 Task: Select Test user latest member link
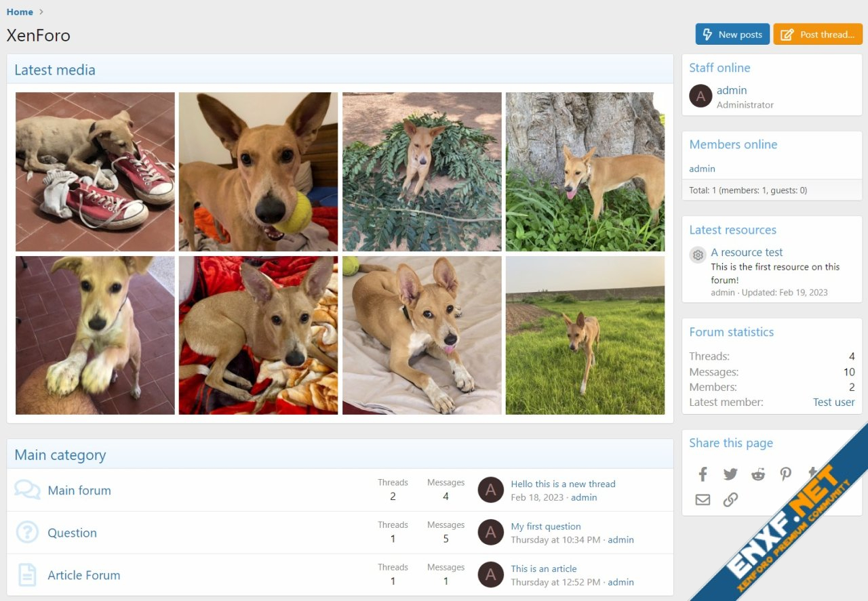pyautogui.click(x=833, y=402)
